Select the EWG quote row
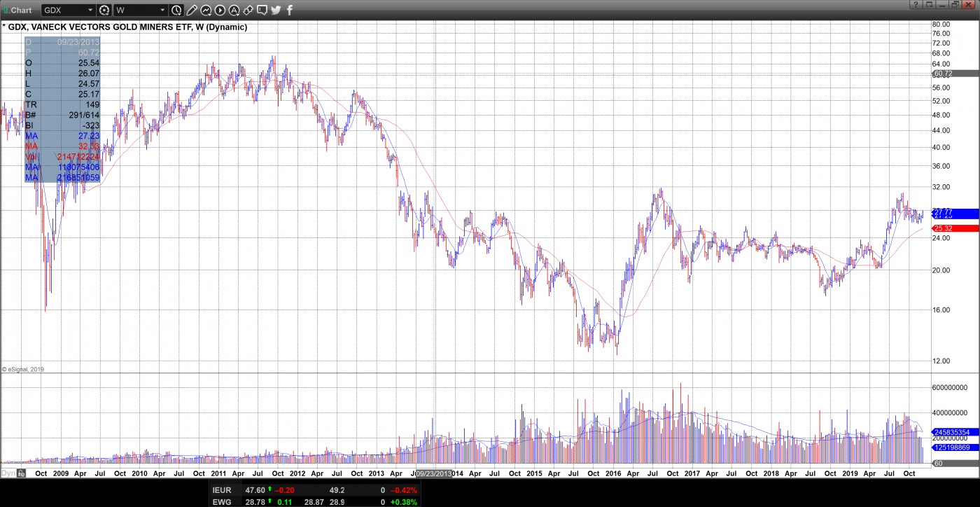The height and width of the screenshot is (507, 980). [315, 502]
